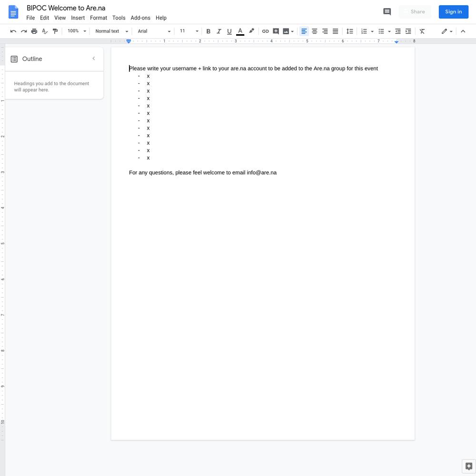Insert a link using chain icon

(265, 31)
